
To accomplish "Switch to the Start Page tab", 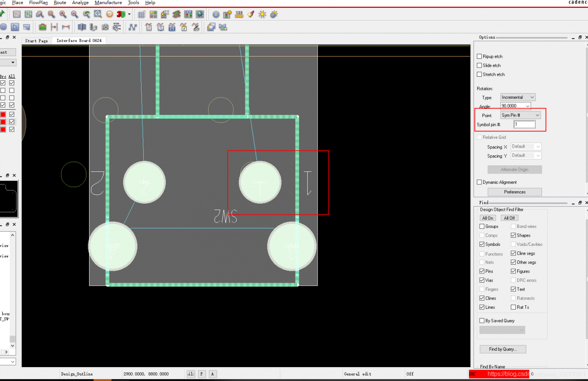I will pyautogui.click(x=36, y=41).
